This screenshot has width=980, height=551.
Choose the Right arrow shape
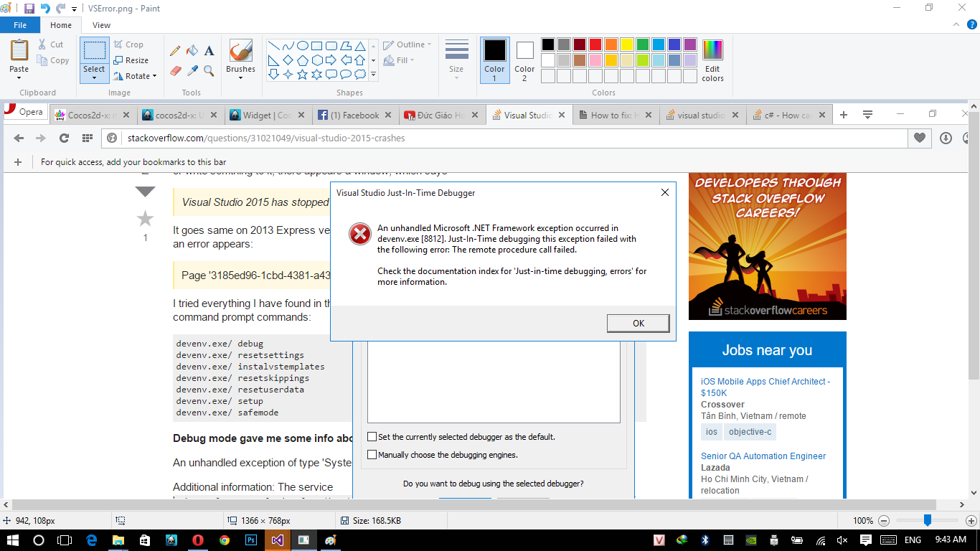[331, 60]
